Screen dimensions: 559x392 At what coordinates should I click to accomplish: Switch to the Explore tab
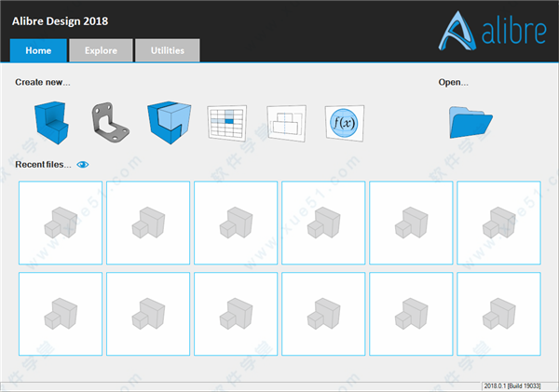tap(101, 50)
